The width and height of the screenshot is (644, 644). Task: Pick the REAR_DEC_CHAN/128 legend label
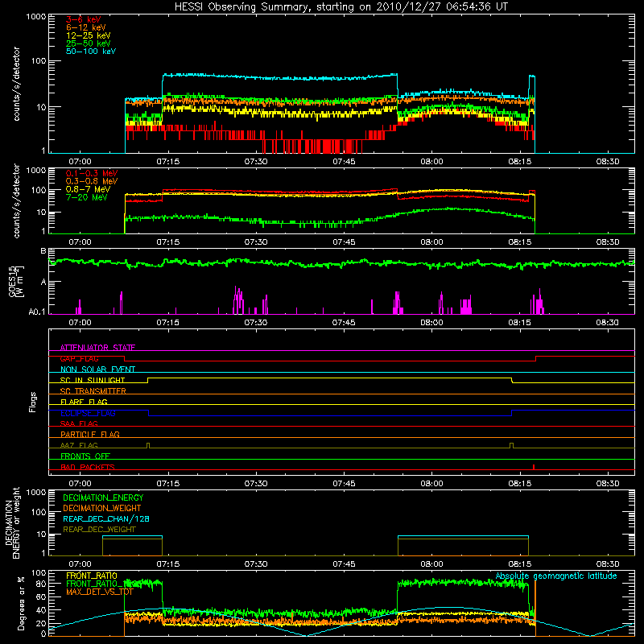[x=106, y=518]
